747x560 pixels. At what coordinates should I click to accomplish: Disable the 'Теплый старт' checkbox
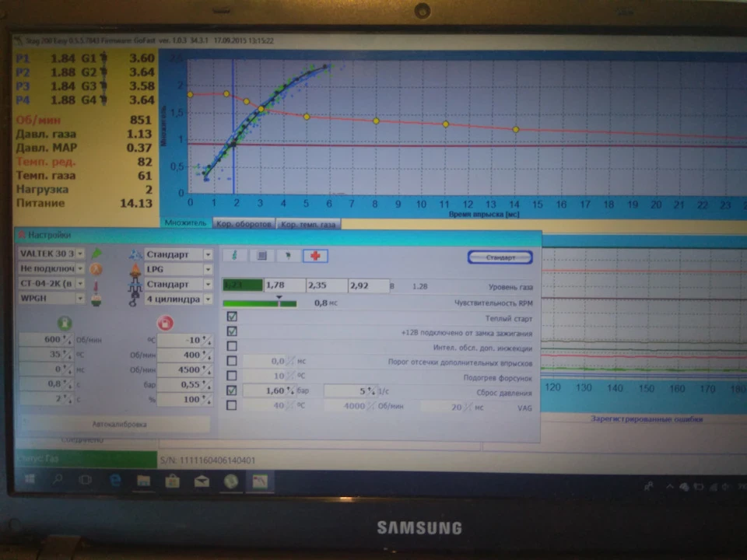click(232, 317)
